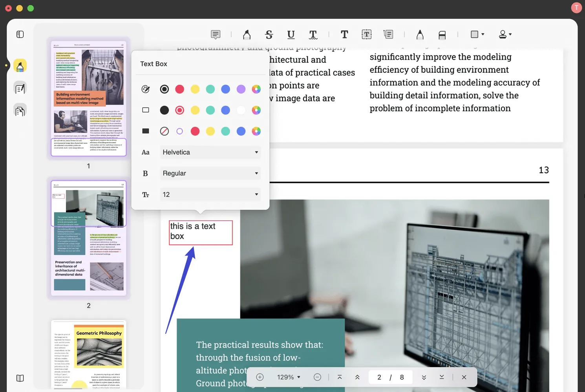Open the font size 12 dropdown
585x392 pixels.
(210, 194)
